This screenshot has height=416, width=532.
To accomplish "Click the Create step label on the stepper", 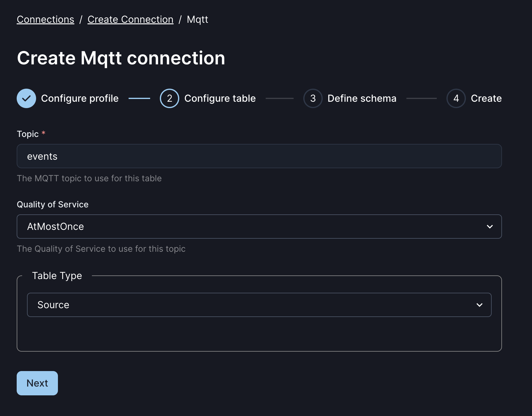I will [486, 98].
